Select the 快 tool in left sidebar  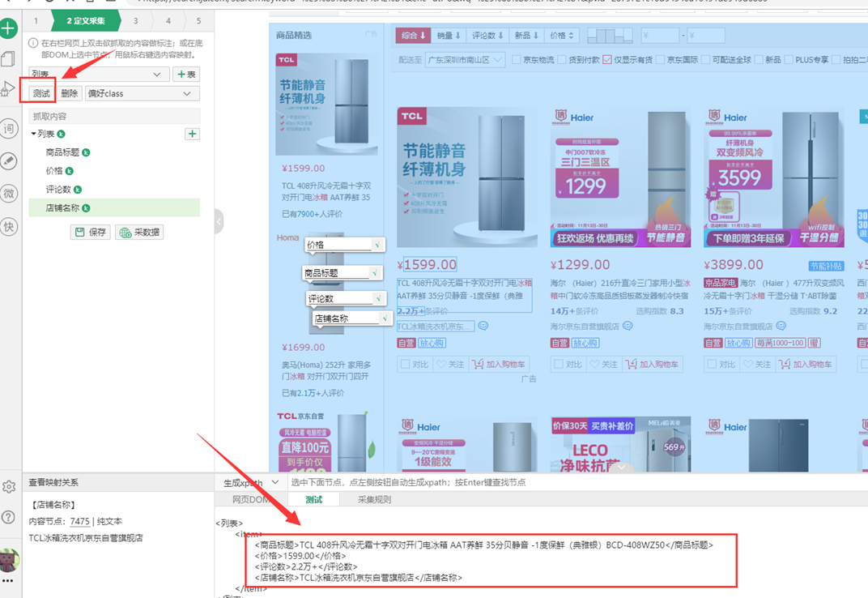pos(8,226)
